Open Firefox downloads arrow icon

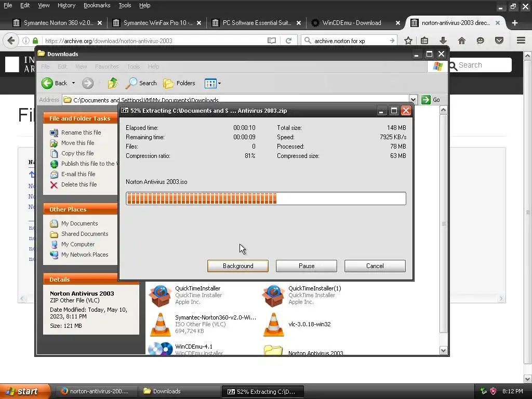443,41
